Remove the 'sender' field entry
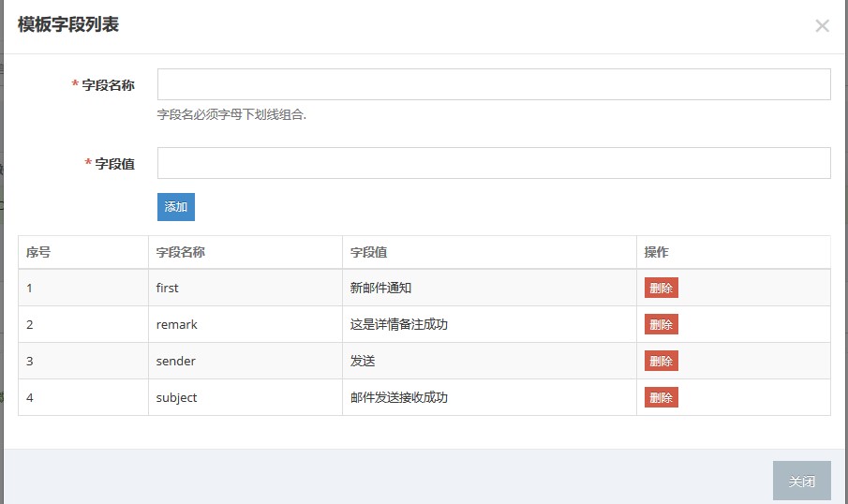This screenshot has height=504, width=848. click(x=661, y=361)
